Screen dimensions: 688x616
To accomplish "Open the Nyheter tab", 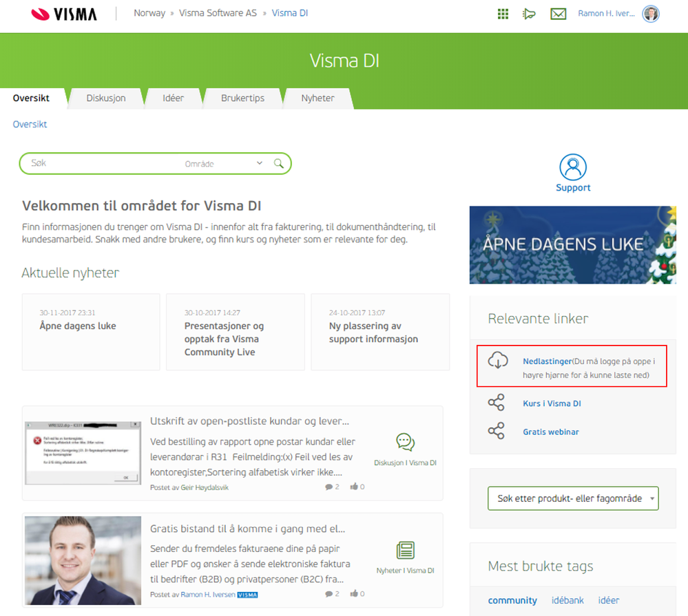I will coord(317,98).
